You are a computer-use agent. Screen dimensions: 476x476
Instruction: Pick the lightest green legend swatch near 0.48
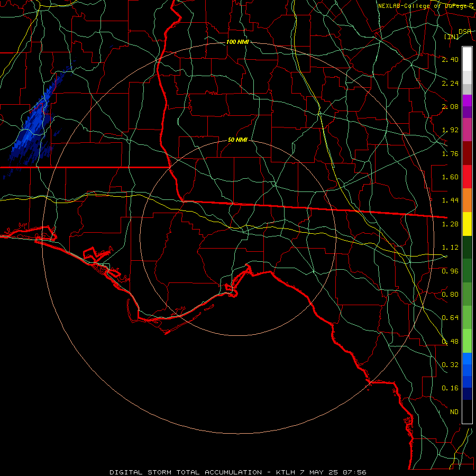(x=467, y=341)
